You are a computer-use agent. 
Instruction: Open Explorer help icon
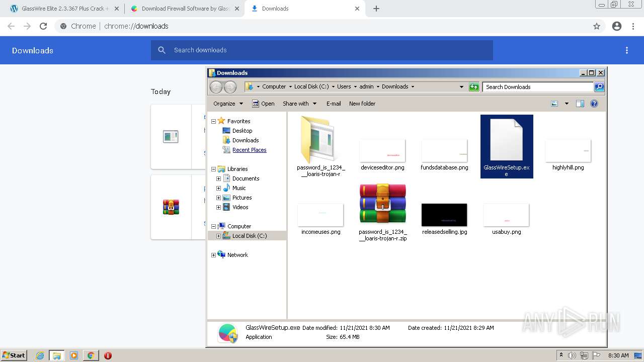point(594,104)
